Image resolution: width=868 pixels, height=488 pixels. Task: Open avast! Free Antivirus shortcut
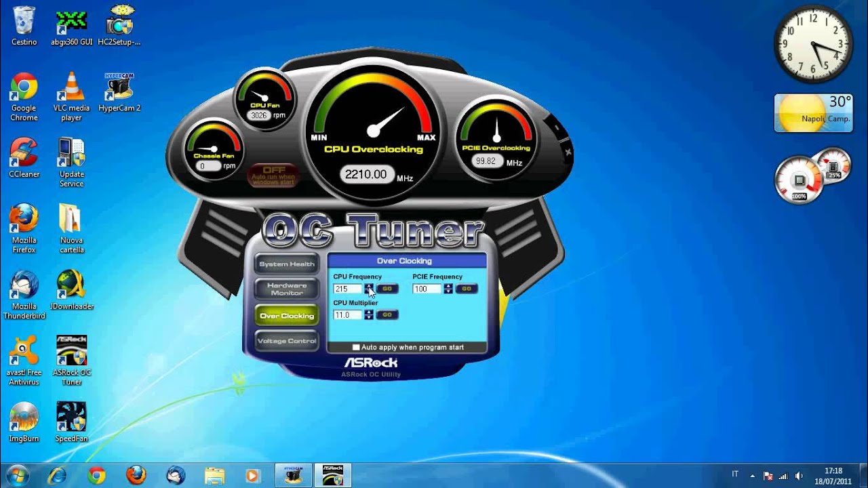pyautogui.click(x=24, y=361)
